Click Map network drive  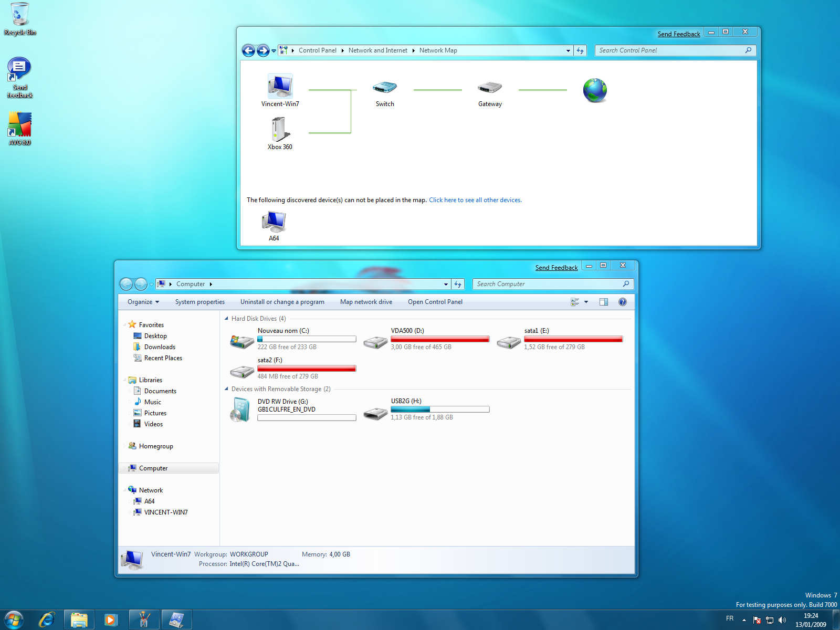(366, 302)
